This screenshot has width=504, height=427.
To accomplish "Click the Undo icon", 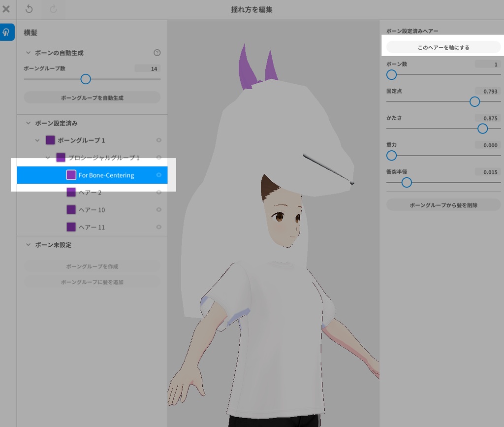I will point(30,9).
